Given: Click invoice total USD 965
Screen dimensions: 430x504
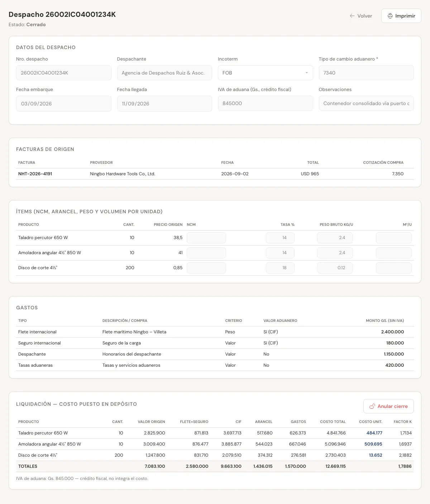Looking at the screenshot, I should click(310, 174).
